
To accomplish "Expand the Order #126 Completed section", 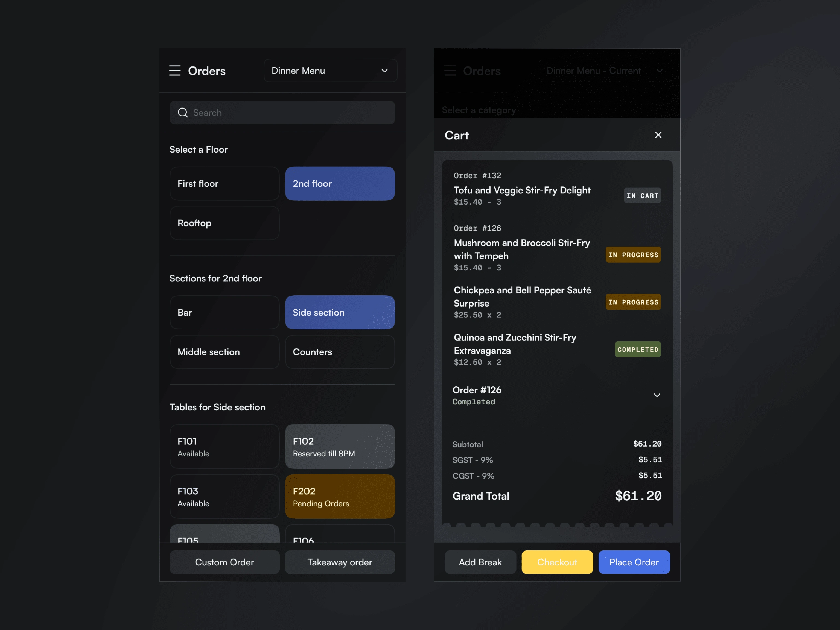I will [x=657, y=395].
